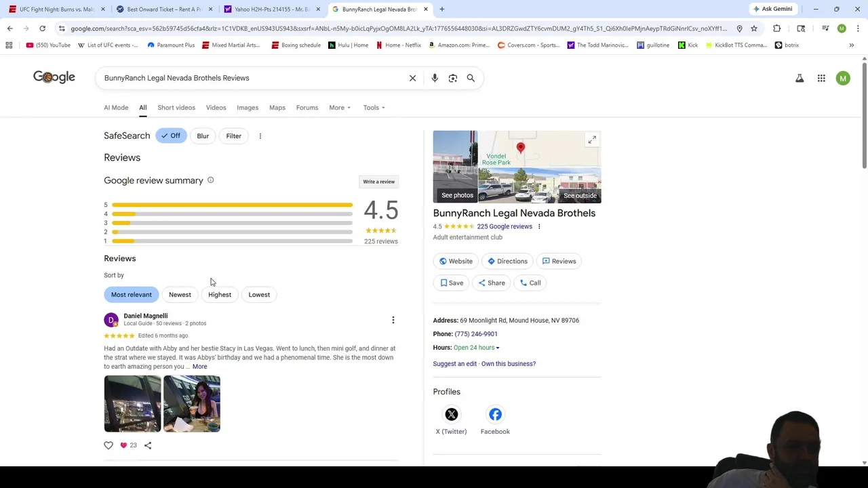Expand the More search filters dropdown
868x488 pixels.
point(340,108)
